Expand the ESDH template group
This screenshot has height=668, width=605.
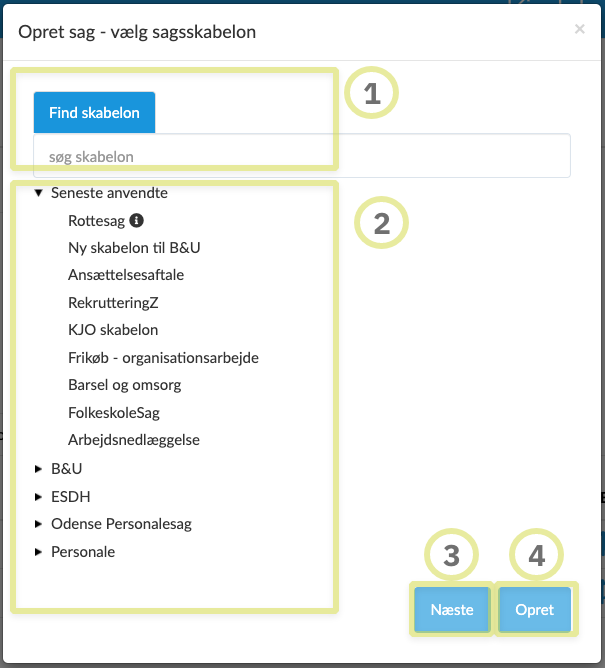click(38, 495)
